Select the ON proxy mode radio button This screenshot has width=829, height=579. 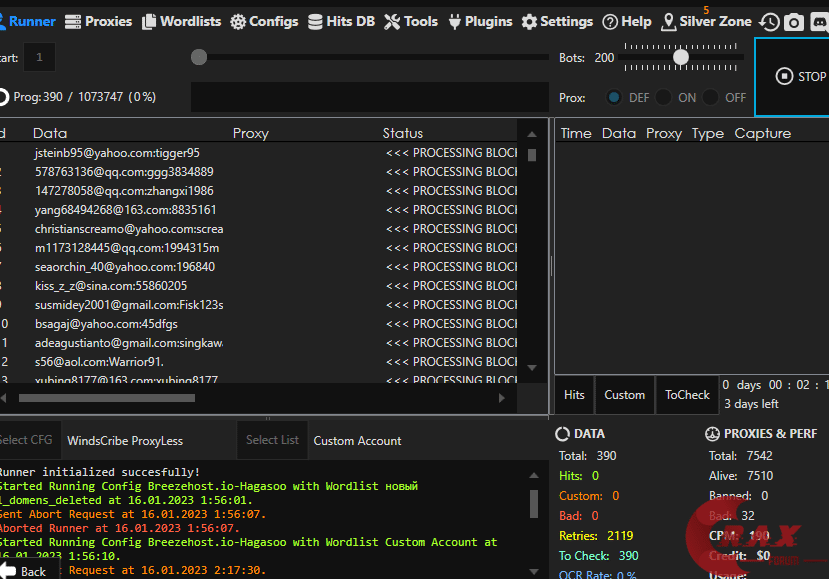point(663,97)
